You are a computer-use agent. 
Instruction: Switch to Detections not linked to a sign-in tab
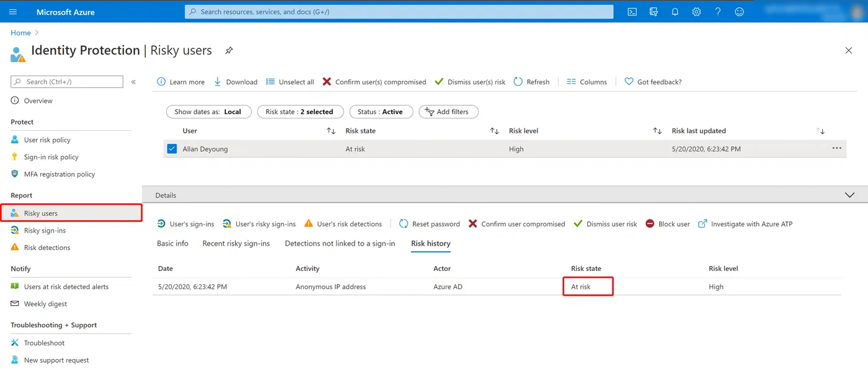coord(340,244)
